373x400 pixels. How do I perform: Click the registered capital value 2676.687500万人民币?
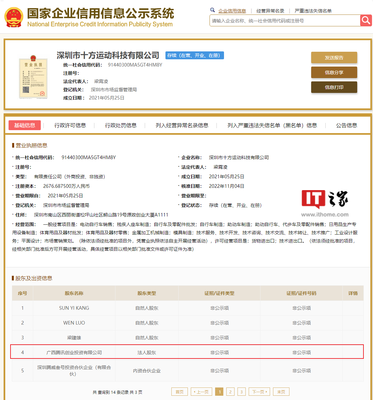[67, 186]
